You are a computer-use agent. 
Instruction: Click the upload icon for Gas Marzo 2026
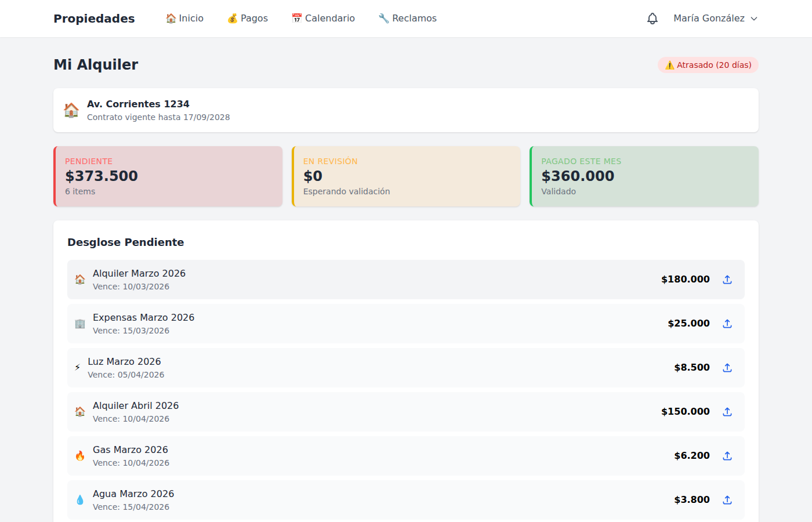pyautogui.click(x=727, y=456)
